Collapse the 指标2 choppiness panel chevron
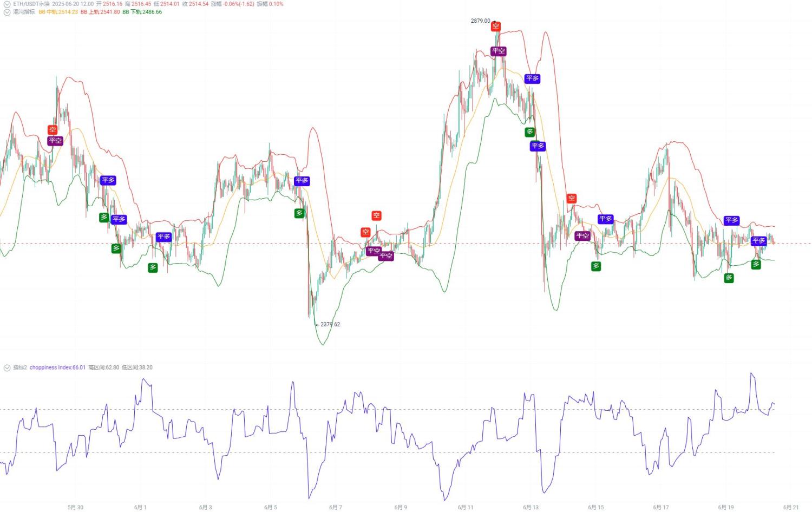This screenshot has height=512, width=812. [7, 367]
